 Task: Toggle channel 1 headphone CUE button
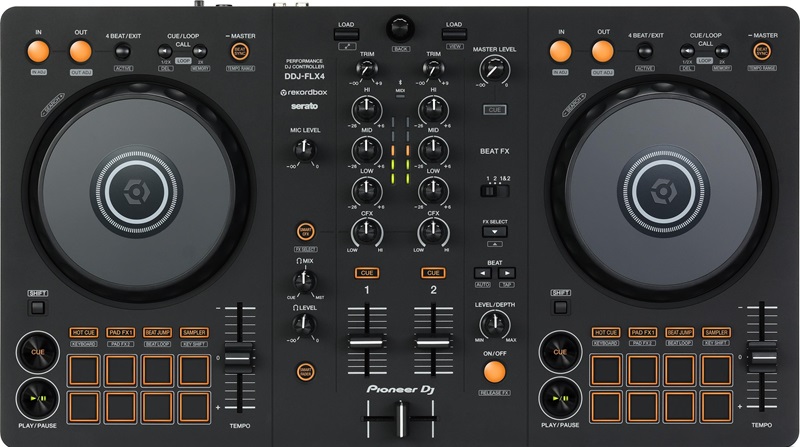click(x=367, y=273)
